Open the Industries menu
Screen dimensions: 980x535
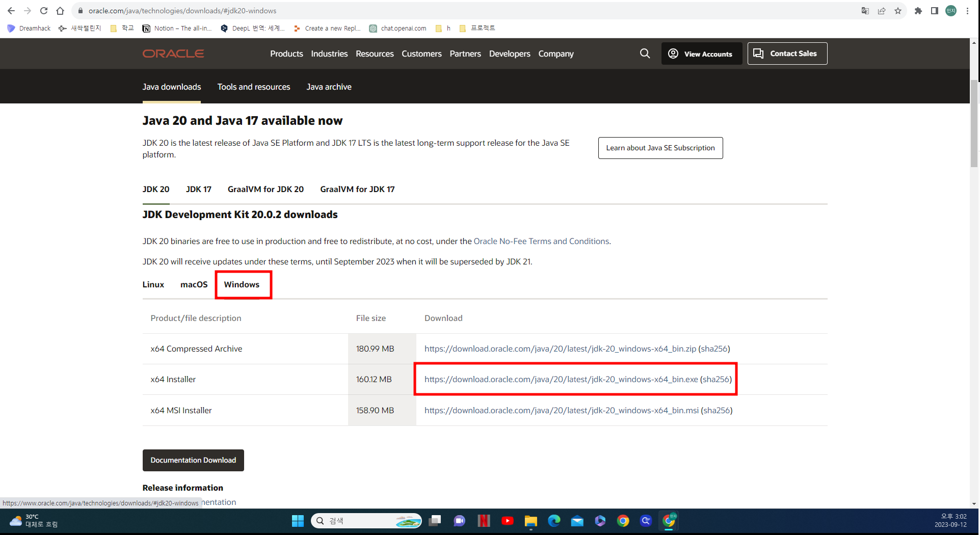(329, 53)
